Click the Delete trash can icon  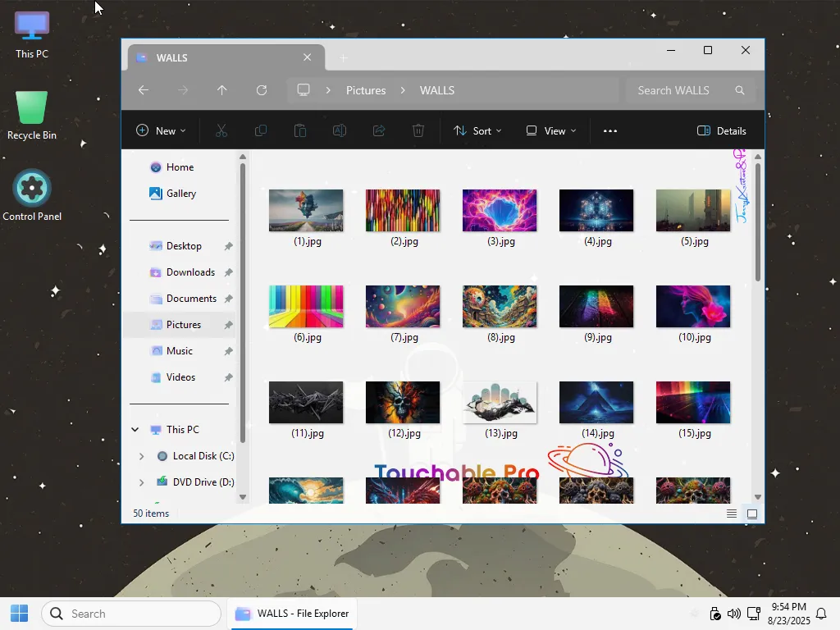coord(418,130)
